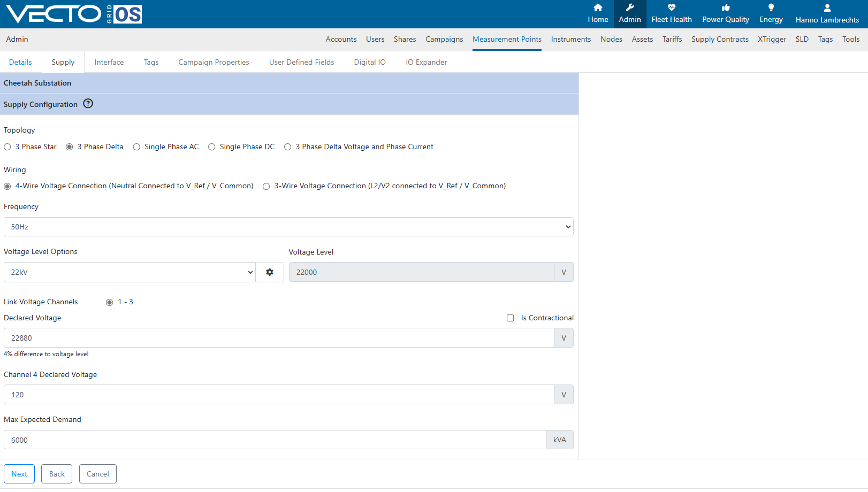Click the Back button
This screenshot has width=868, height=492.
click(x=57, y=474)
